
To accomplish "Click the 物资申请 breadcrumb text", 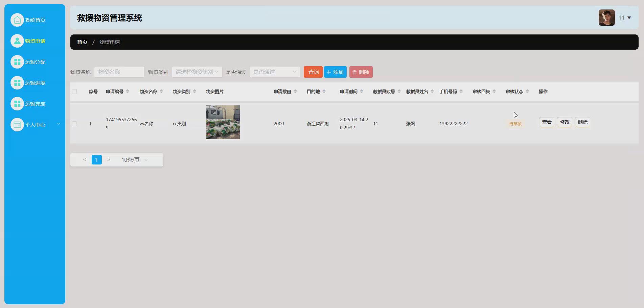I will pyautogui.click(x=110, y=42).
